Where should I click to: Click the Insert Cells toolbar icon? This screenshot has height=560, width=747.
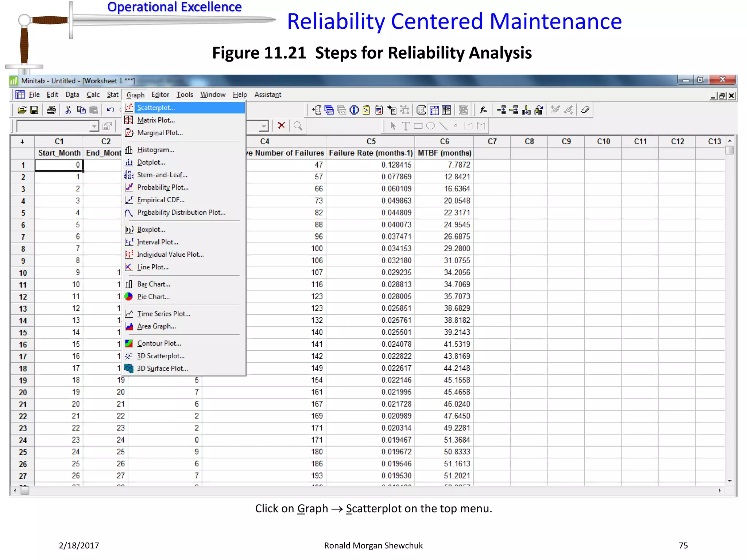[501, 110]
